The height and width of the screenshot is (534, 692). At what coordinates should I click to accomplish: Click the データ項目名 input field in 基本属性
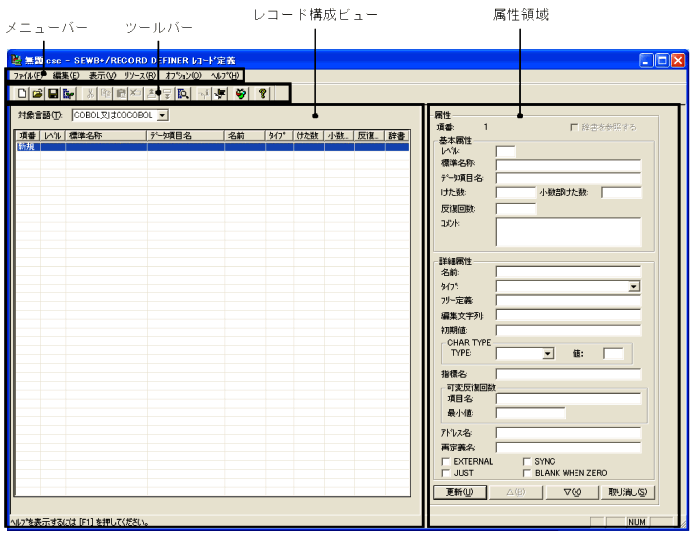[x=568, y=178]
